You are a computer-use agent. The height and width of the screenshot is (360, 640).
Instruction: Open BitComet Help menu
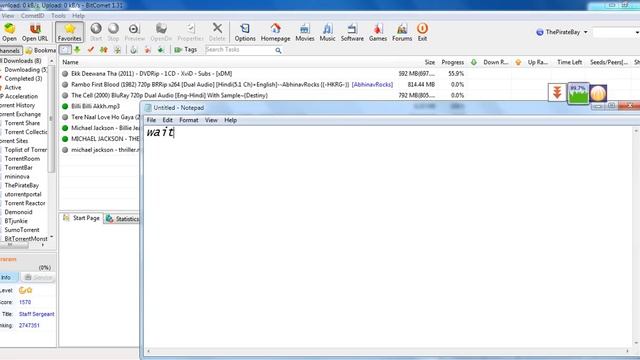tap(78, 16)
